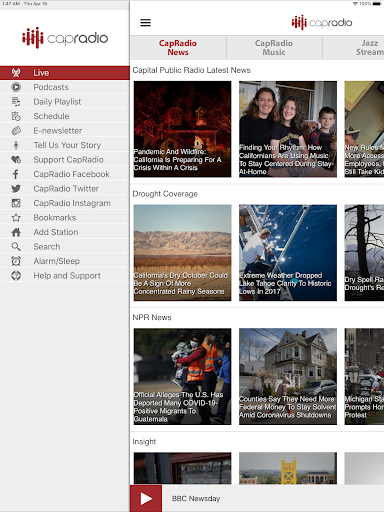384x512 pixels.
Task: Tap the Tell Us Your Story microphone icon
Action: 16,145
